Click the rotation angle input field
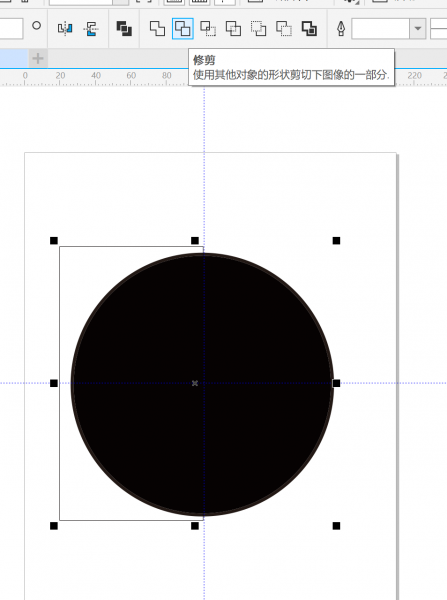Image resolution: width=447 pixels, height=600 pixels. (x=11, y=29)
